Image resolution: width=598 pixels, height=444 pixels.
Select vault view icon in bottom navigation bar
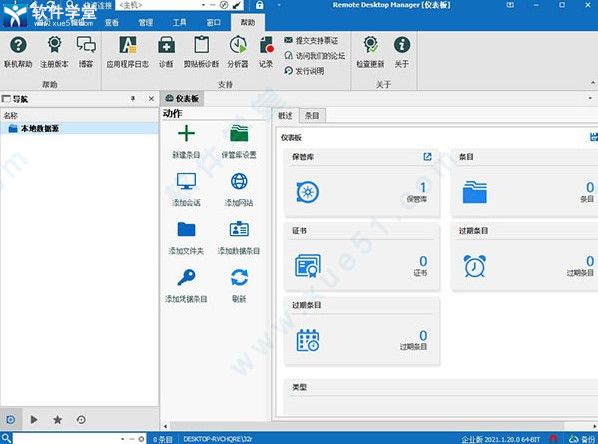click(11, 420)
